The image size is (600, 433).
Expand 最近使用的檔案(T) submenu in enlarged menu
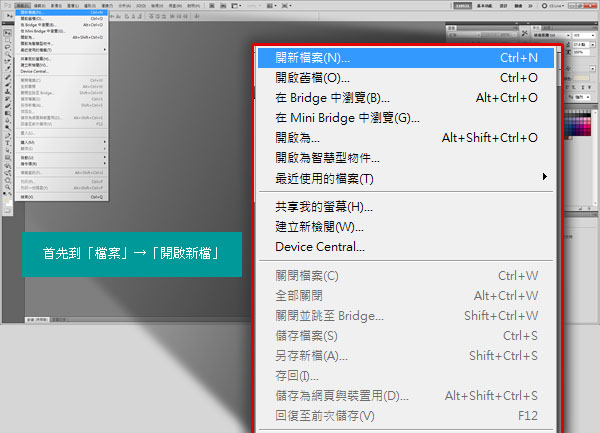(x=406, y=178)
